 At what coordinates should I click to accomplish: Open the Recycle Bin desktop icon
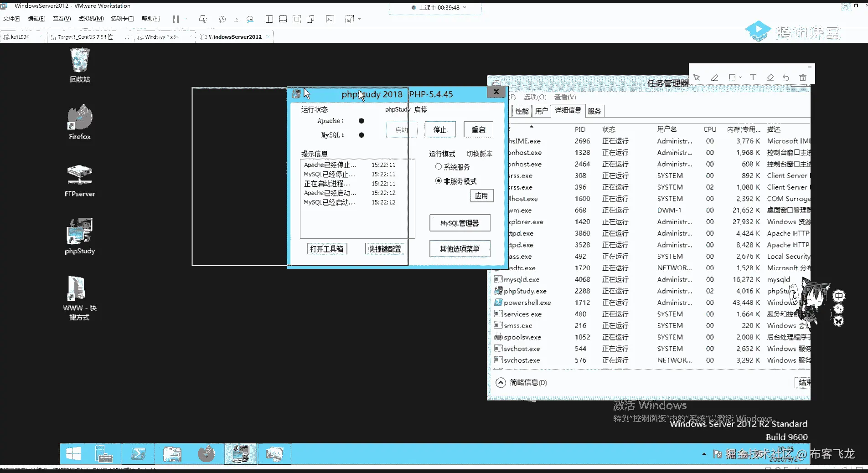click(80, 65)
